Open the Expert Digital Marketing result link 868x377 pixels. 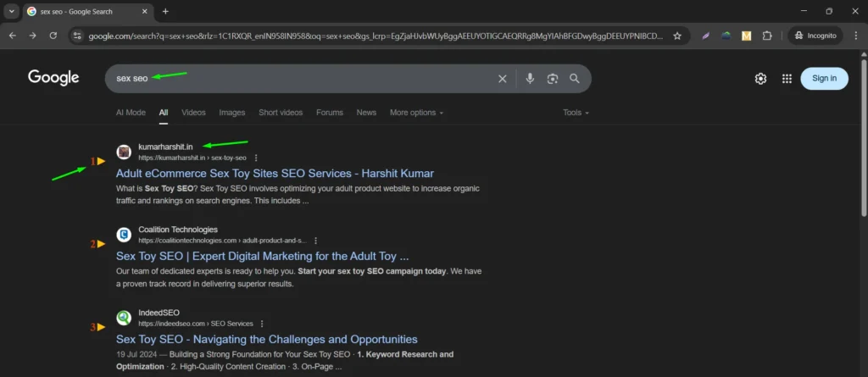click(x=263, y=257)
